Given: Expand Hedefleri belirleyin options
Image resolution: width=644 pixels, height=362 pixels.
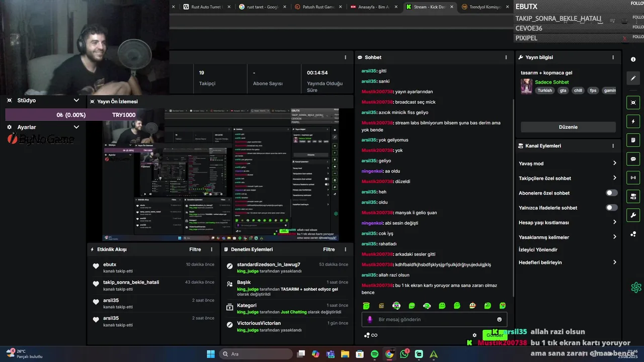Looking at the screenshot, I should [614, 262].
